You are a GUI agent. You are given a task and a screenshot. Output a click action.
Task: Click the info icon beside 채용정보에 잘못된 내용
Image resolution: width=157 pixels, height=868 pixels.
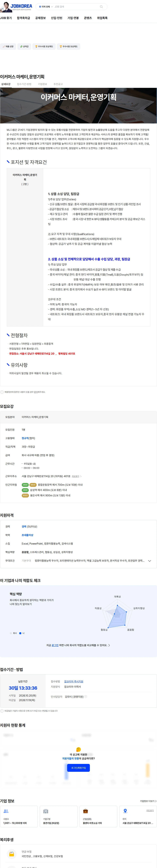pos(2,392)
